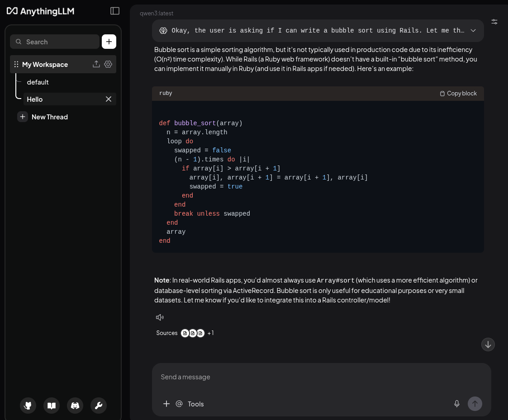
Task: Open the default thread
Action: point(38,82)
